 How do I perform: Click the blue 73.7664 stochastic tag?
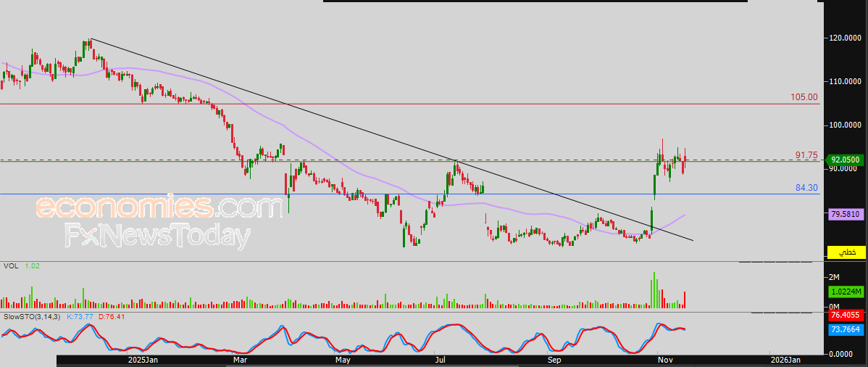[845, 329]
